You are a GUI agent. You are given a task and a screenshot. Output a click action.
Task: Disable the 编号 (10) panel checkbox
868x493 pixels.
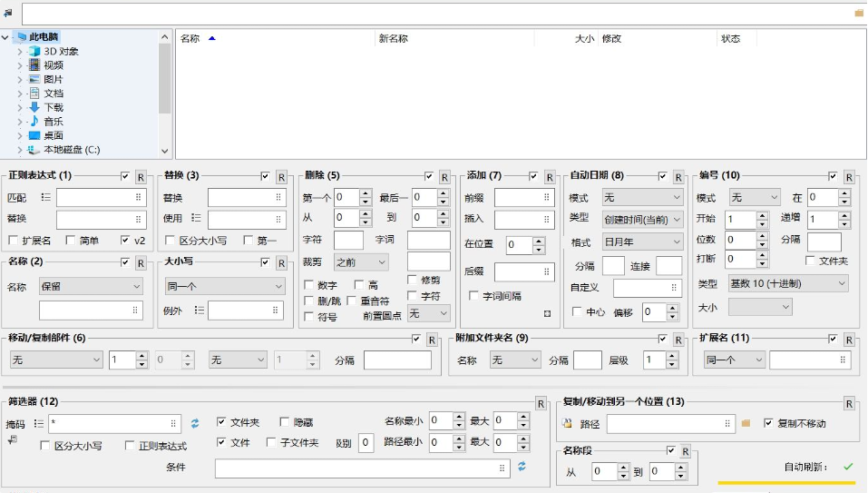tap(833, 176)
